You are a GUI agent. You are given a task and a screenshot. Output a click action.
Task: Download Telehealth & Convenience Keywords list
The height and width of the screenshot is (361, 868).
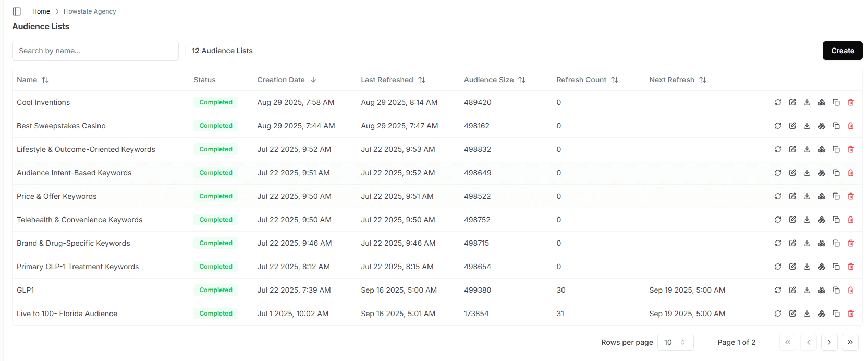click(807, 220)
